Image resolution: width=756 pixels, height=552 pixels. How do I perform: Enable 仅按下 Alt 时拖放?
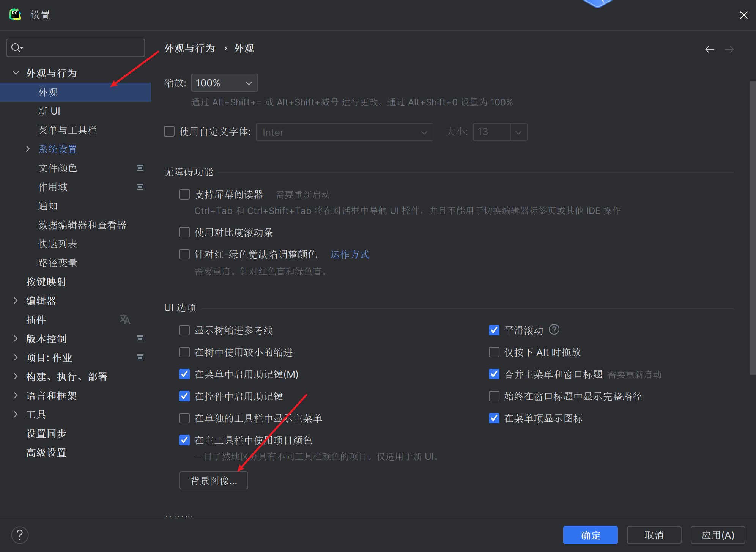[494, 352]
